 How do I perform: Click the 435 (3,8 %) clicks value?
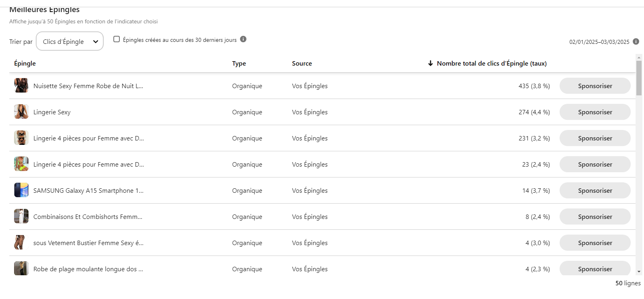[534, 86]
